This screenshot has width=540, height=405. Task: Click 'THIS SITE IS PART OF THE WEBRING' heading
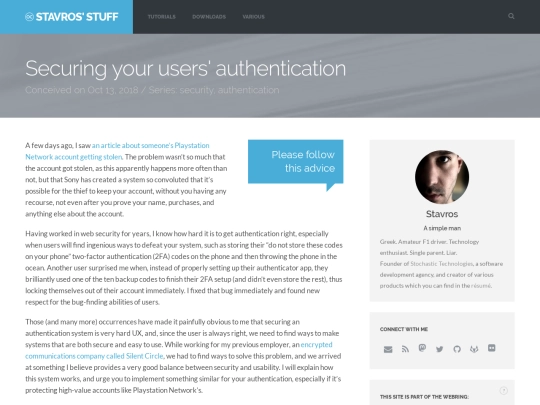[424, 397]
